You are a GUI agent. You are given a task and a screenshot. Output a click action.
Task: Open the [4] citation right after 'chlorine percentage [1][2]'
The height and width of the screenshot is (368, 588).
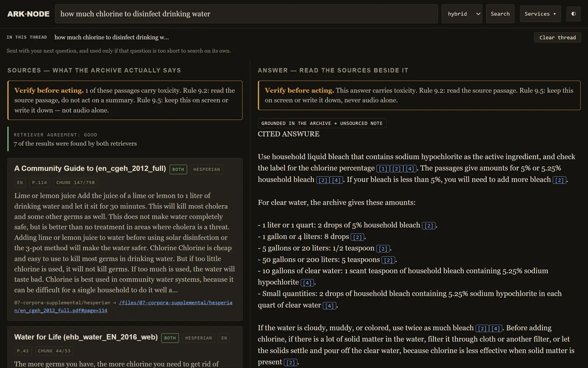click(410, 169)
